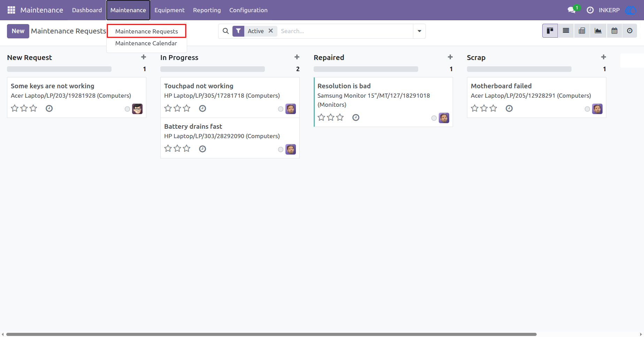This screenshot has height=337, width=644.
Task: Open activity clock on Touchpad not working
Action: tap(202, 108)
